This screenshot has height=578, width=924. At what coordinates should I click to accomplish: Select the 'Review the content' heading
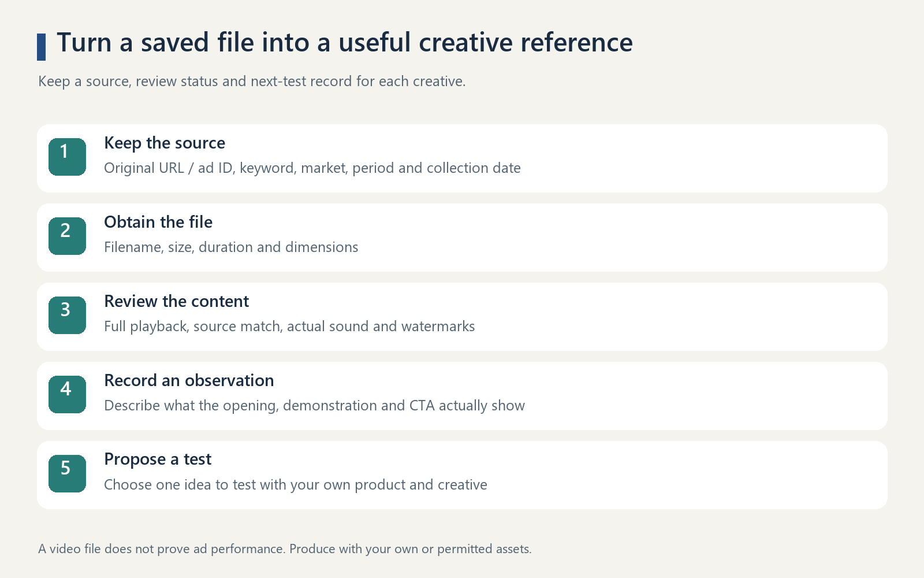click(x=176, y=301)
